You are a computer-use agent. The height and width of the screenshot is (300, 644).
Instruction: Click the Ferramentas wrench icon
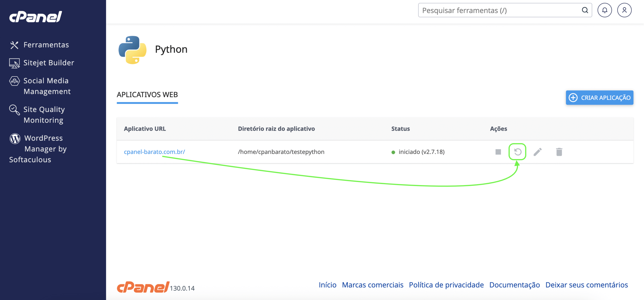coord(14,45)
